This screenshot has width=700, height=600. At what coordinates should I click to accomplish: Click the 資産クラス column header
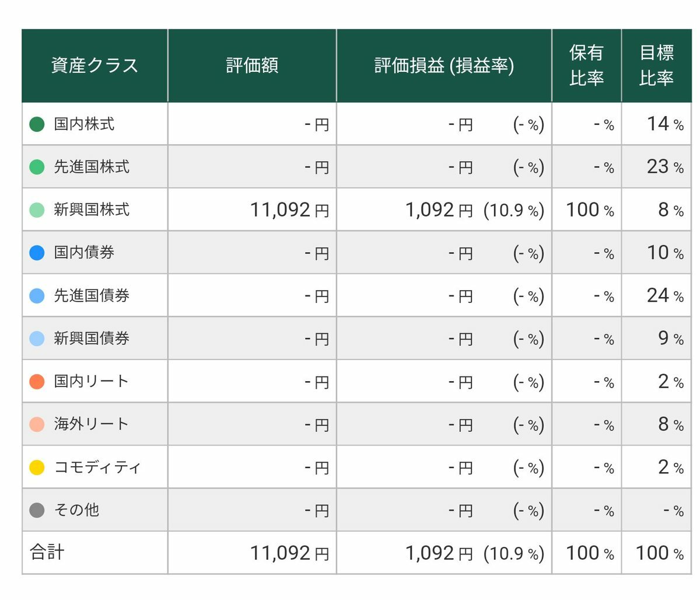coord(94,65)
